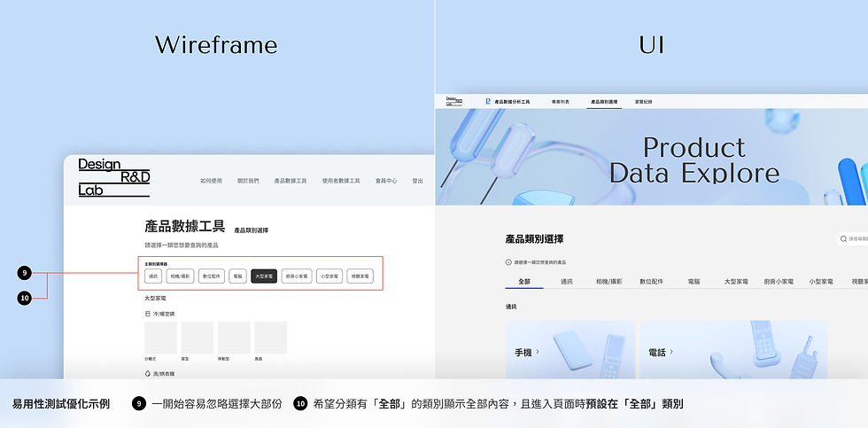Click the 產品數據工具 heading in wireframe

point(185,226)
